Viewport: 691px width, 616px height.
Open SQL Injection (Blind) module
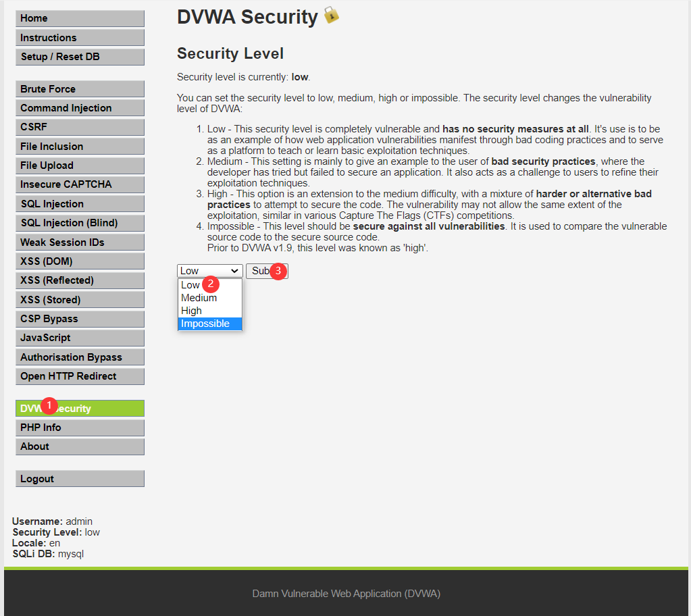pyautogui.click(x=80, y=223)
